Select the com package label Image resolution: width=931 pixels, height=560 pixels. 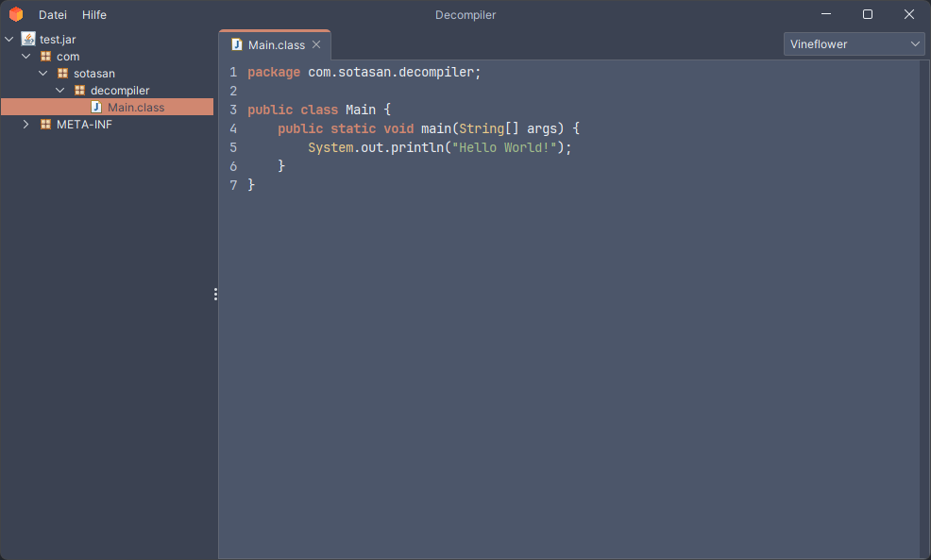(x=68, y=57)
